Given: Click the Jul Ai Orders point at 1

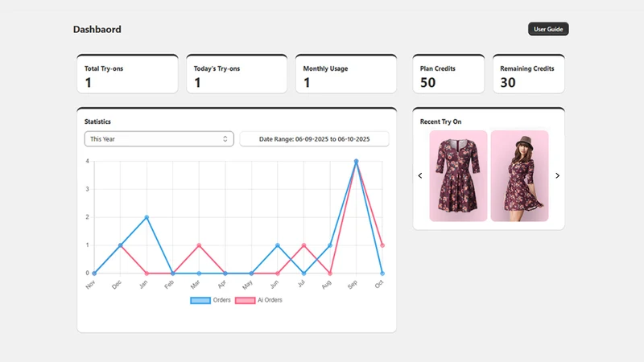Looking at the screenshot, I should tap(304, 245).
